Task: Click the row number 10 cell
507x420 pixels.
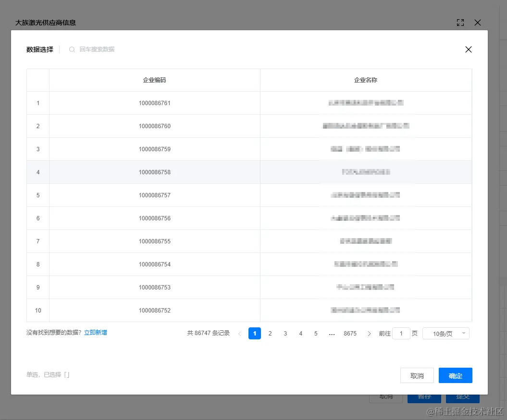Action: (x=38, y=310)
